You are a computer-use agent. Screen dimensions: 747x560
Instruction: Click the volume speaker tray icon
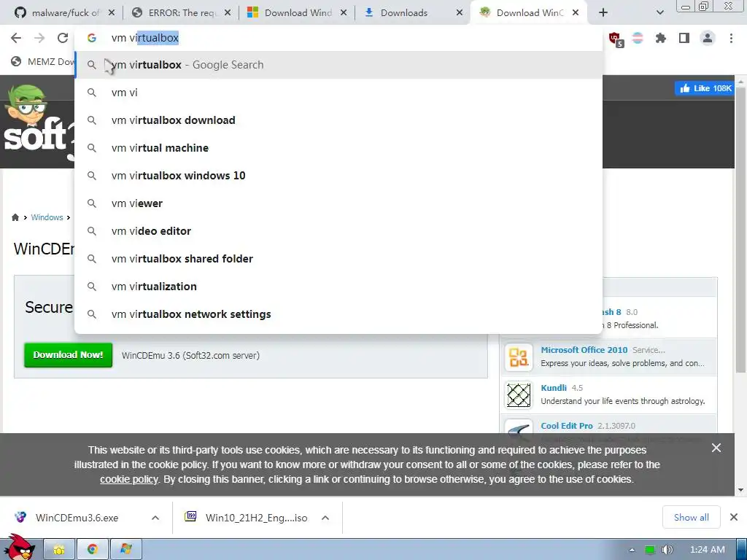pos(667,550)
